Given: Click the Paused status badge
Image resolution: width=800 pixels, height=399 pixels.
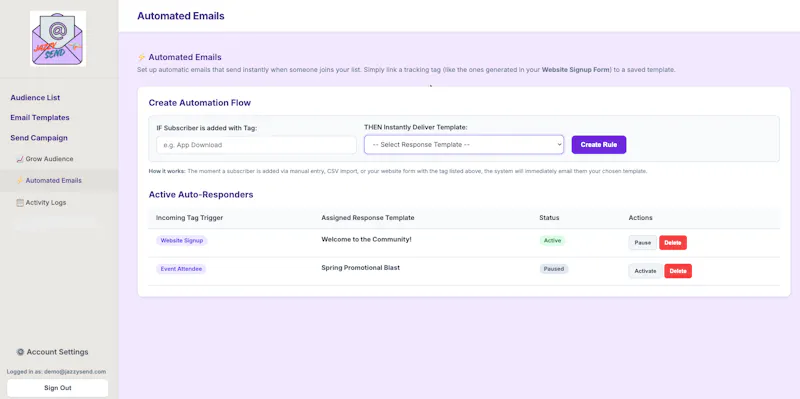Looking at the screenshot, I should tap(554, 269).
